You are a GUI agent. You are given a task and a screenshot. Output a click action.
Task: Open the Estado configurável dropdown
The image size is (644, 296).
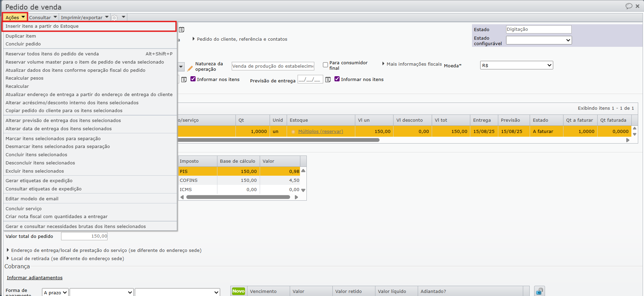pos(539,40)
